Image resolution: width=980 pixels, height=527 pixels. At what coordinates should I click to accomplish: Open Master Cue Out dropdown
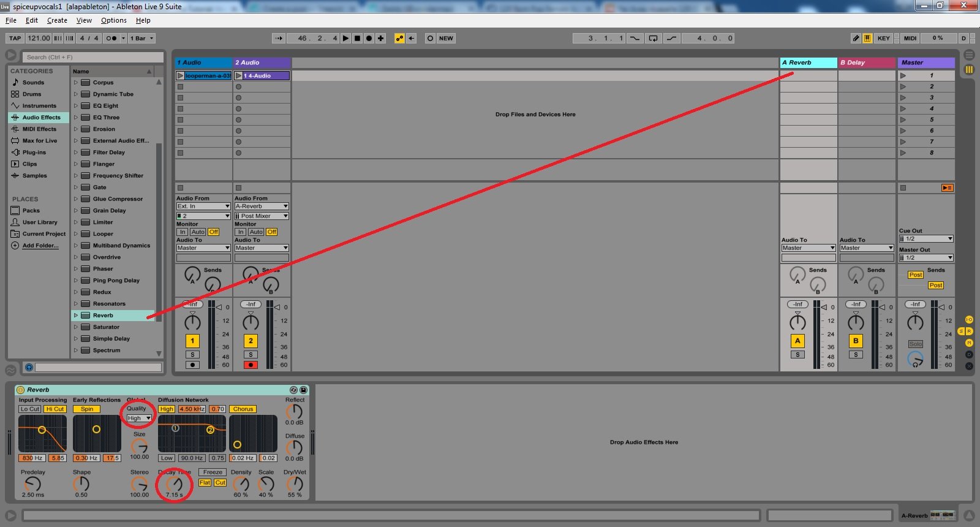926,239
